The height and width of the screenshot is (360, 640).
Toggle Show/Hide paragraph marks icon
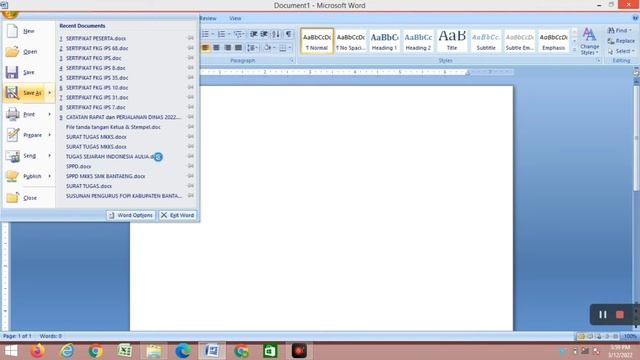288,34
